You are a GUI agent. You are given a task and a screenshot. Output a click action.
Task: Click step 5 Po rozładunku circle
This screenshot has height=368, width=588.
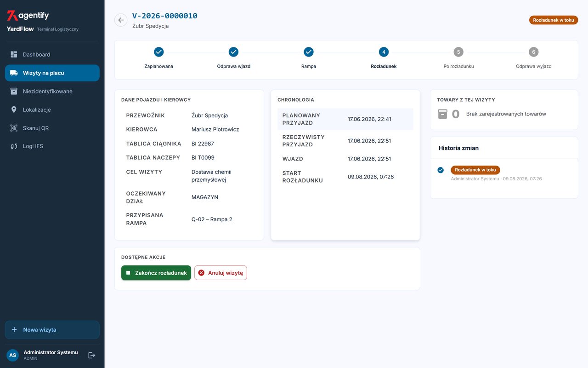click(458, 52)
